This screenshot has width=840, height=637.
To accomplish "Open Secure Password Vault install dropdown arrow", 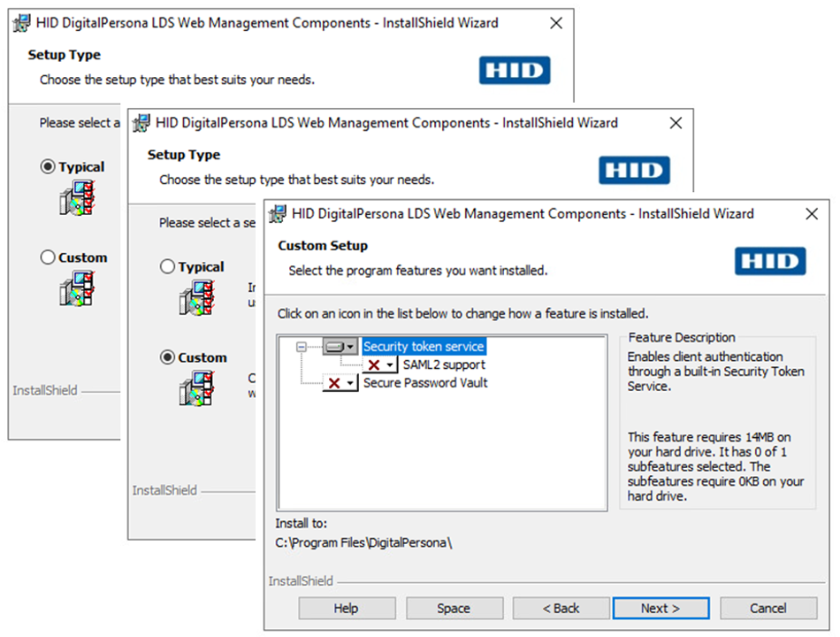I will (x=350, y=384).
